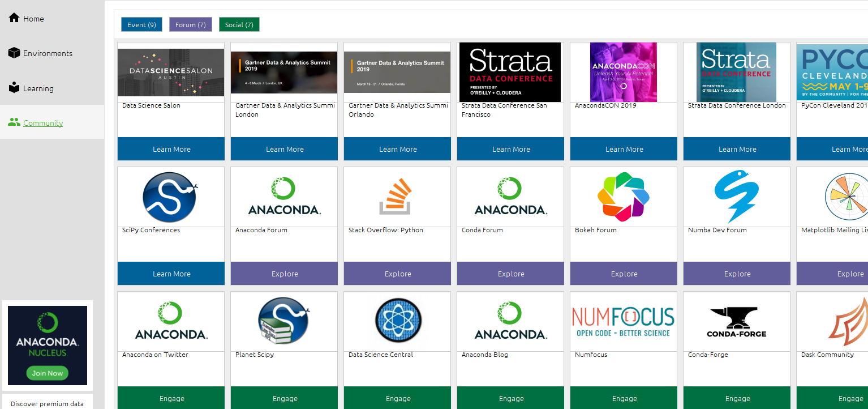This screenshot has width=868, height=409.
Task: Click the Matplotlib polar chart logo
Action: [x=846, y=197]
